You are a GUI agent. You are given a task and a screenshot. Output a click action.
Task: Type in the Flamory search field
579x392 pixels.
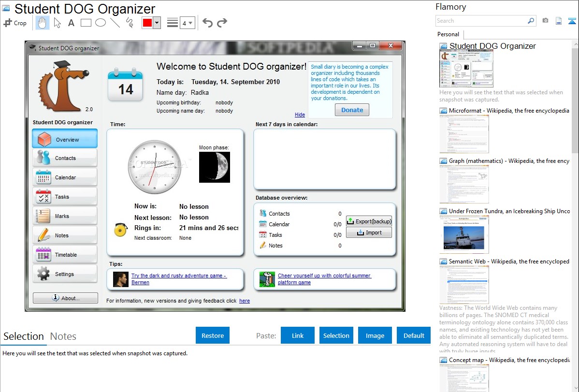click(481, 21)
